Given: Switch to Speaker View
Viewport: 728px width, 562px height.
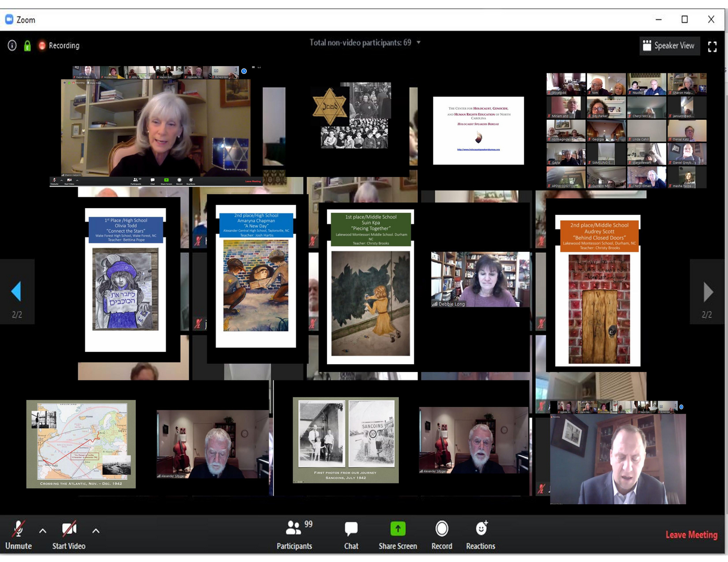Looking at the screenshot, I should pos(669,46).
